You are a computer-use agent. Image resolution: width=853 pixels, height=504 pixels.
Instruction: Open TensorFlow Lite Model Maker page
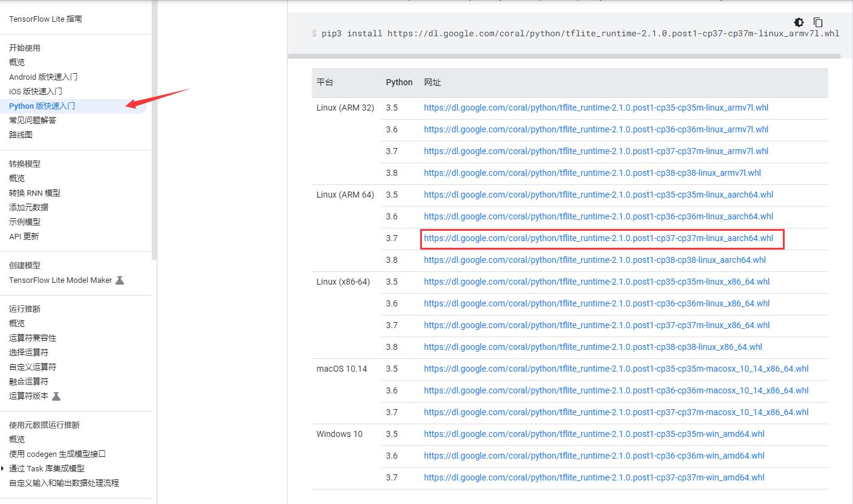pos(60,280)
